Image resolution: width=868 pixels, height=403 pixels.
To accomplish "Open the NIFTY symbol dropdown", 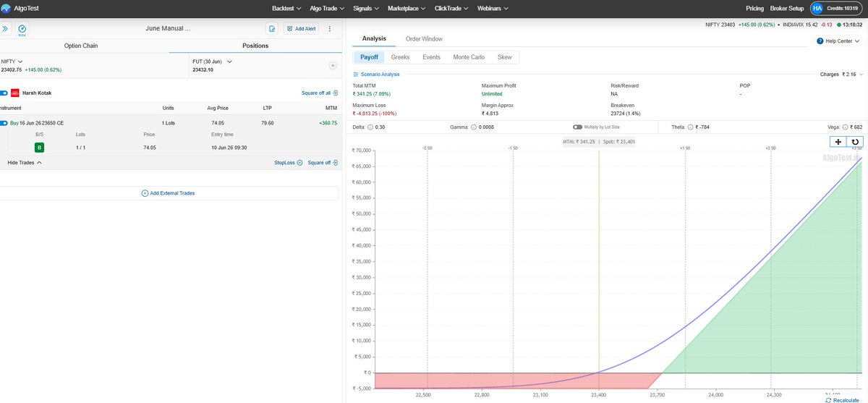I will point(12,61).
